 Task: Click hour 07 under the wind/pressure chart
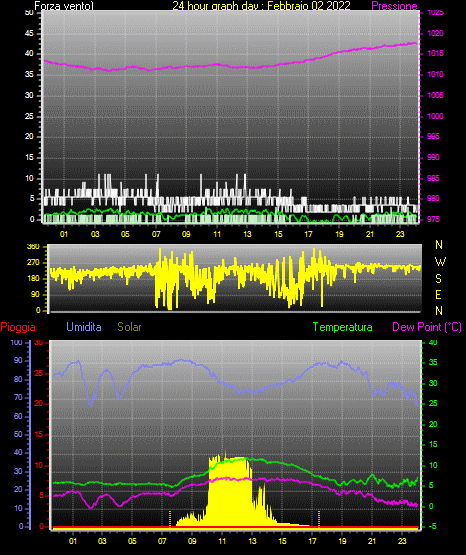click(156, 234)
